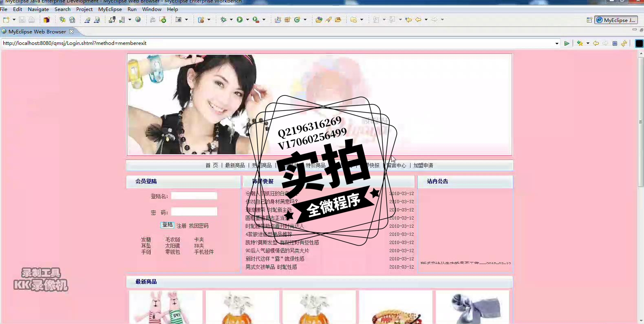Click the 找回密码 link
Image resolution: width=644 pixels, height=324 pixels.
point(198,226)
